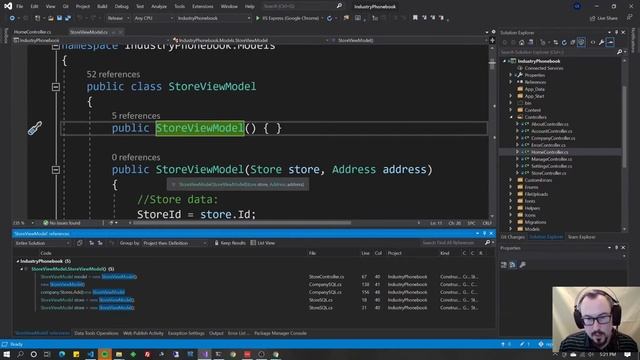Open the File menu
The width and height of the screenshot is (640, 360).
point(20,7)
